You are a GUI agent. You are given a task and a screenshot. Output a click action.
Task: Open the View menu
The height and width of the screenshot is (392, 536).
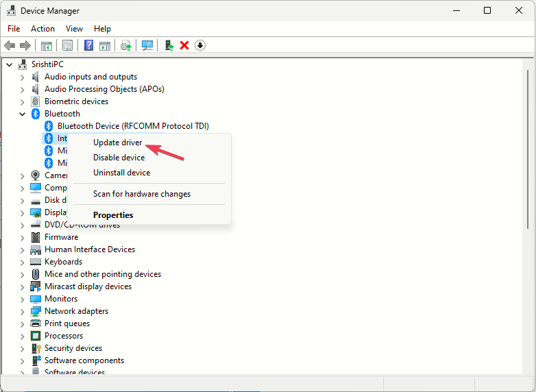point(74,29)
